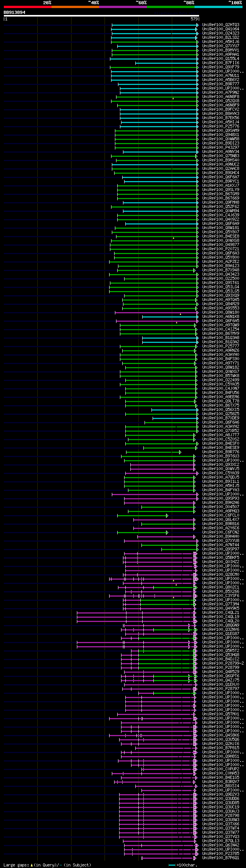The image size is (246, 868).
Task: Click the purple alignment bar for UniRef100_Q6F6A5
Action: click(157, 321)
